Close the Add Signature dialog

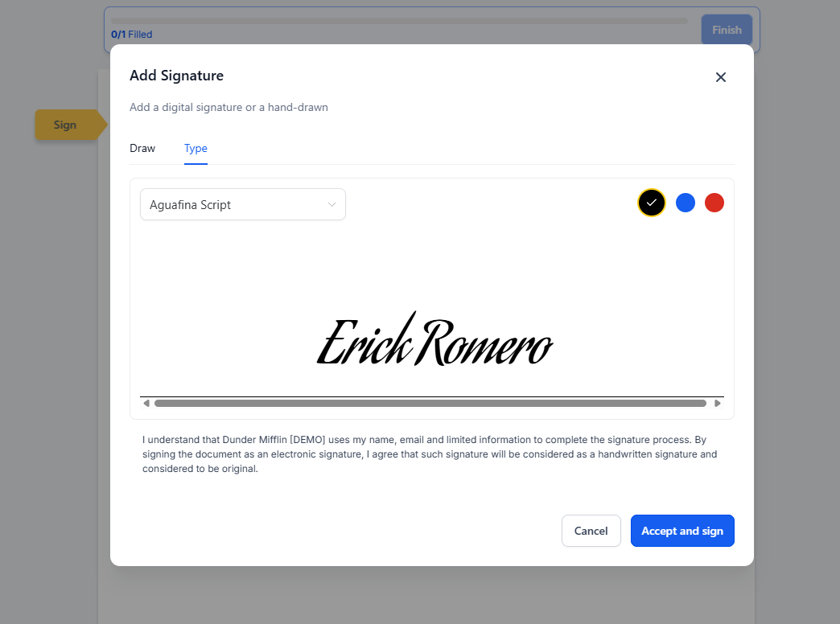[x=721, y=77]
